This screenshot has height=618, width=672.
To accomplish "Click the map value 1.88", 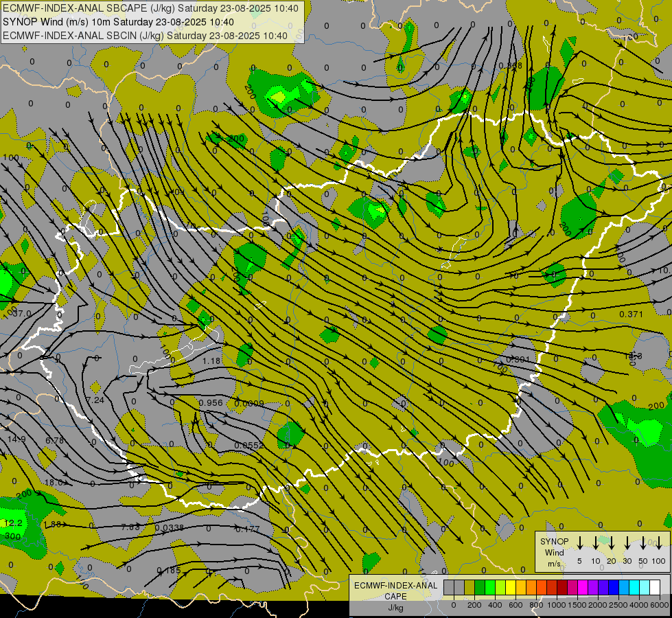I will (52, 525).
